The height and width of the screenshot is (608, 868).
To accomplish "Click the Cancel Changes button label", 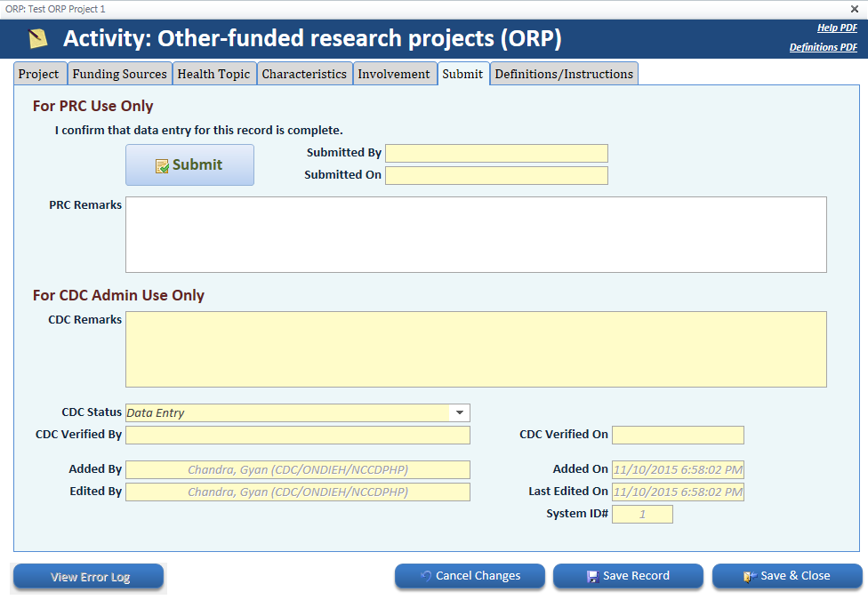I will tap(478, 576).
